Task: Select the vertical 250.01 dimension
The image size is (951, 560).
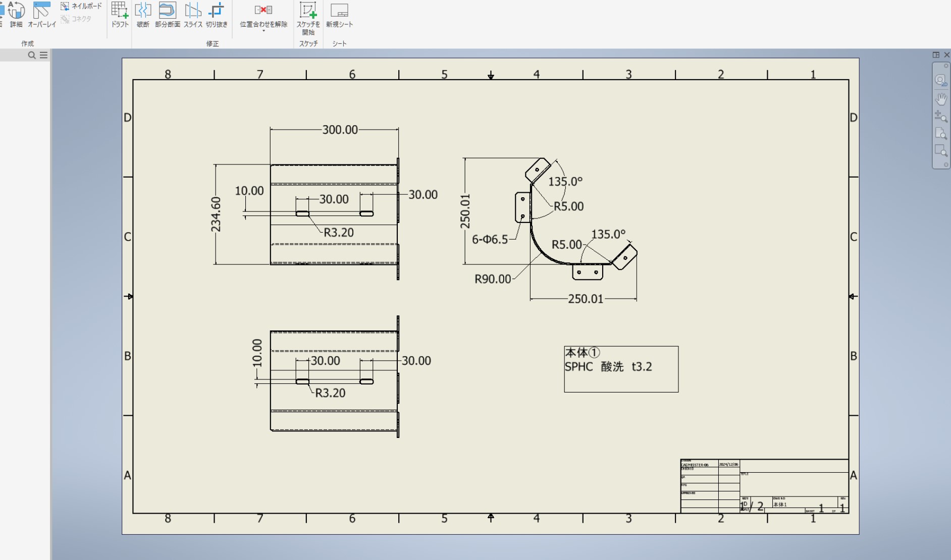Action: coord(465,211)
